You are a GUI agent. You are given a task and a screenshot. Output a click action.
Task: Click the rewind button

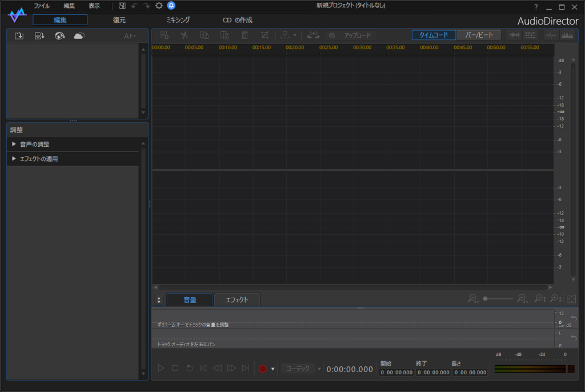click(217, 369)
